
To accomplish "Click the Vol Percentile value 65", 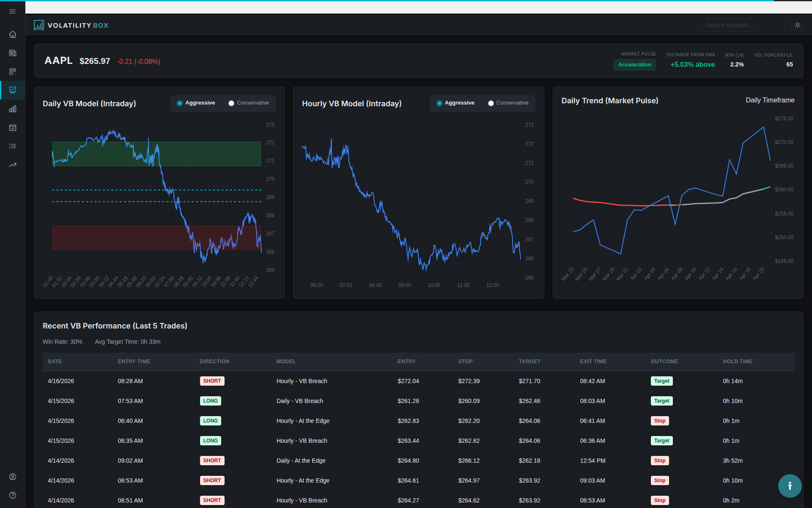I will pyautogui.click(x=790, y=64).
